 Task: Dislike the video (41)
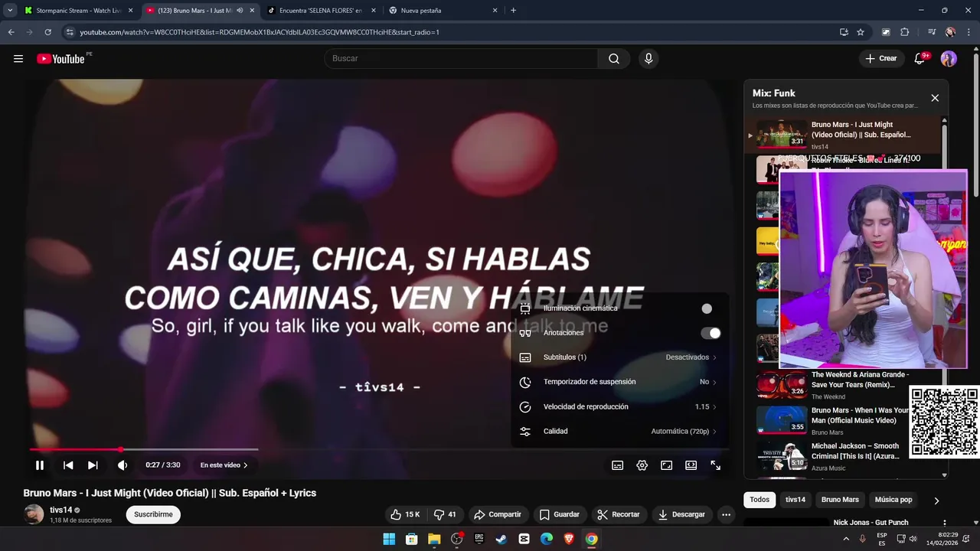[x=445, y=514]
